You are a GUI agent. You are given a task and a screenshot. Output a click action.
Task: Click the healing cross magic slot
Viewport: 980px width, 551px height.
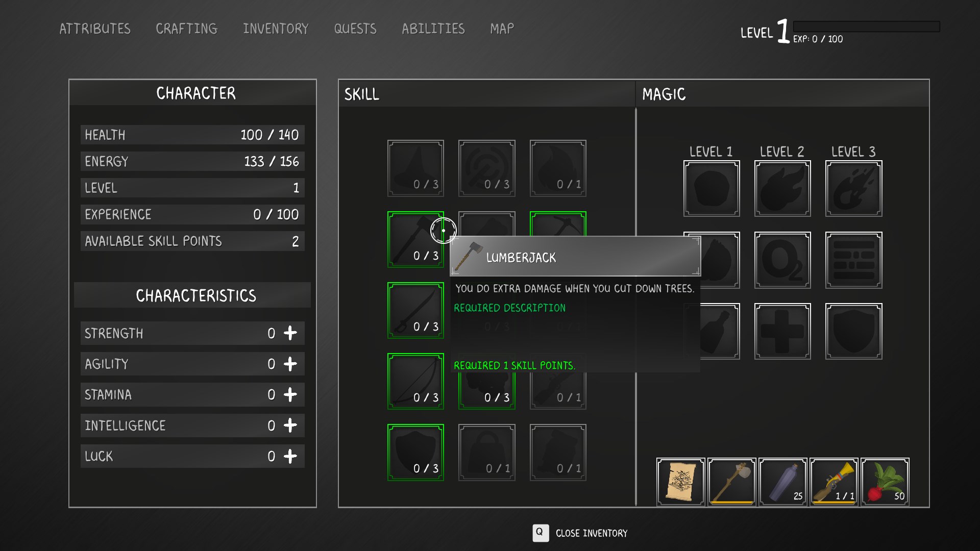coord(782,331)
